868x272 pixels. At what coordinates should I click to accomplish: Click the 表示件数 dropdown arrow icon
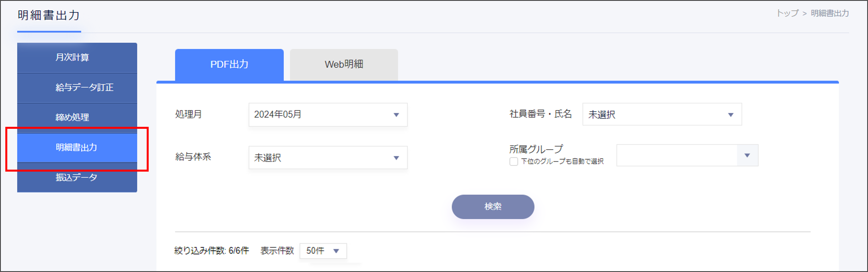tap(336, 251)
